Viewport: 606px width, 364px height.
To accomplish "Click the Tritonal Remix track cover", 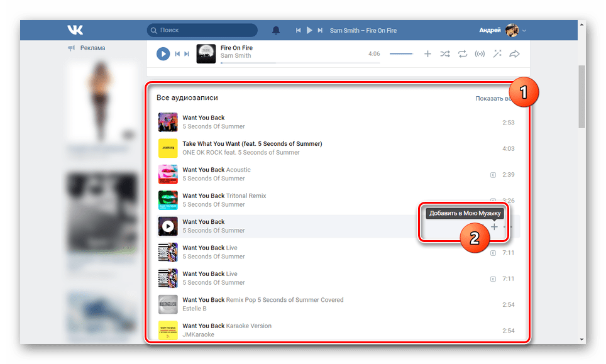I will click(x=168, y=200).
